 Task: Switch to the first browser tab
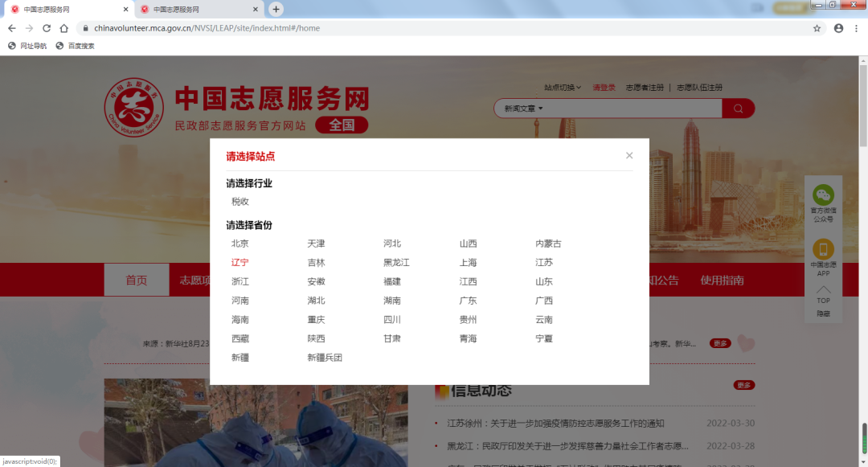tap(68, 10)
